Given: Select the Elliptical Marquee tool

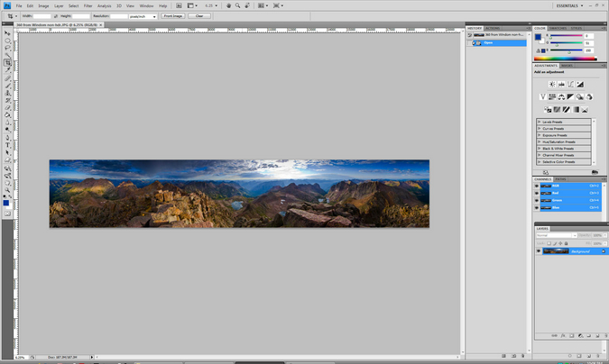Looking at the screenshot, I should click(x=7, y=41).
